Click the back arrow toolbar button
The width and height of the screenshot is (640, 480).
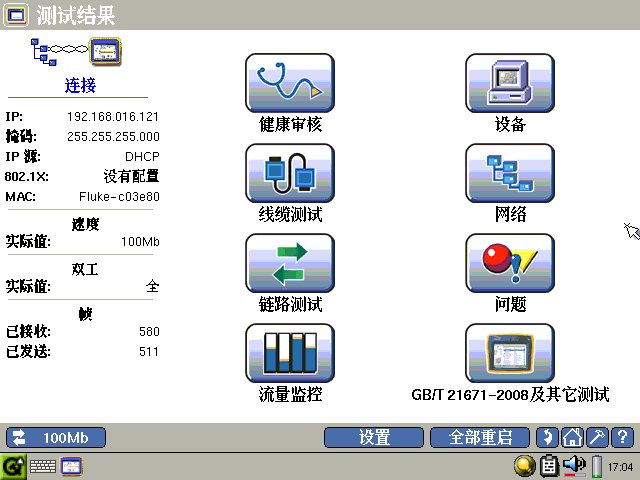point(547,437)
